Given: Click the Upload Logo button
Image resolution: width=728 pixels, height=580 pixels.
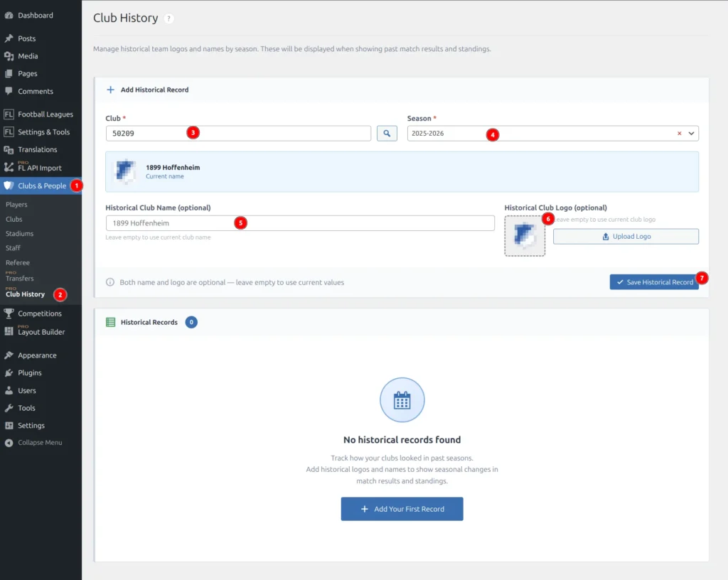Looking at the screenshot, I should pos(626,237).
